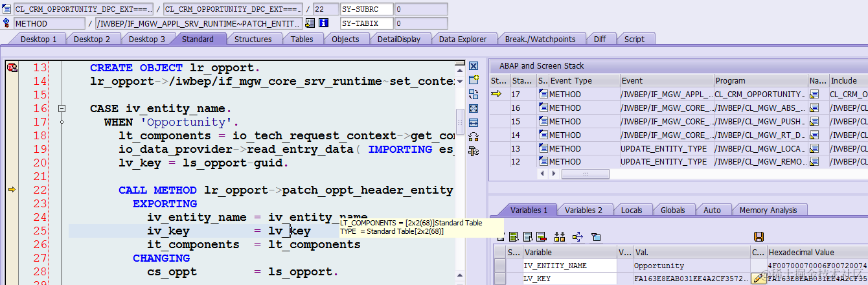Click the gear icon left of METHOD field
Screen dimensions: 868x285
[6, 23]
